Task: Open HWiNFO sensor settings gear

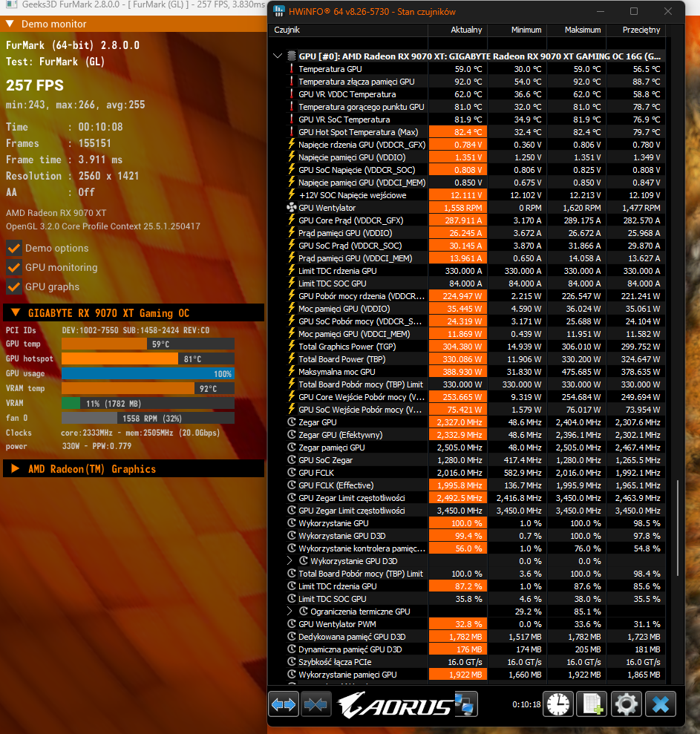Action: [x=626, y=704]
